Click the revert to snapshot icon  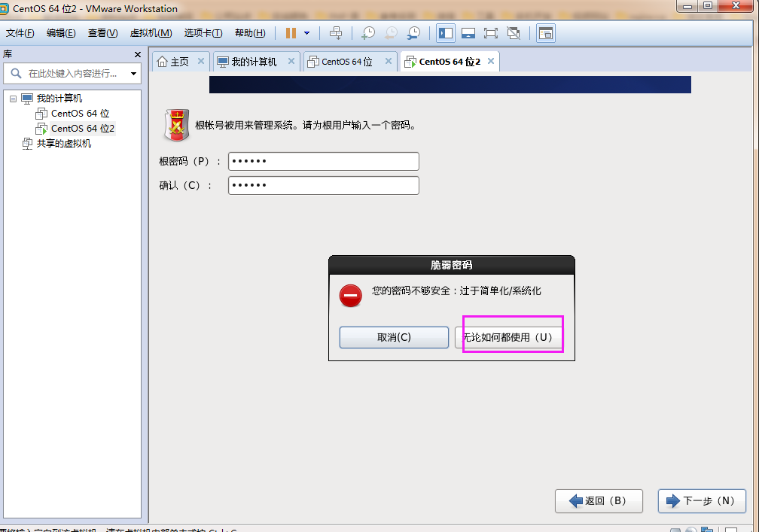click(x=391, y=33)
